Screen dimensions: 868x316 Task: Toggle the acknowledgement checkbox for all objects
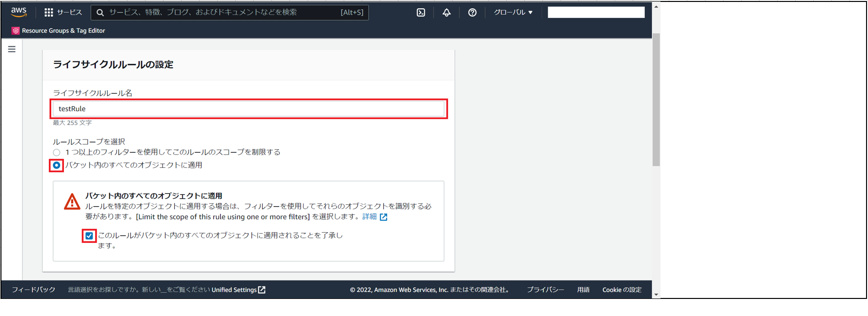click(89, 236)
